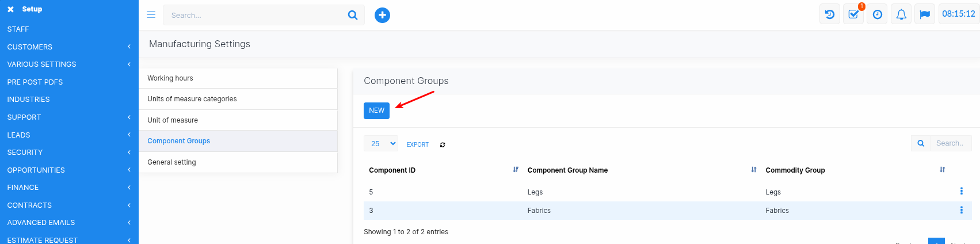980x244 pixels.
Task: Expand the Customers sidebar menu
Action: (69, 47)
